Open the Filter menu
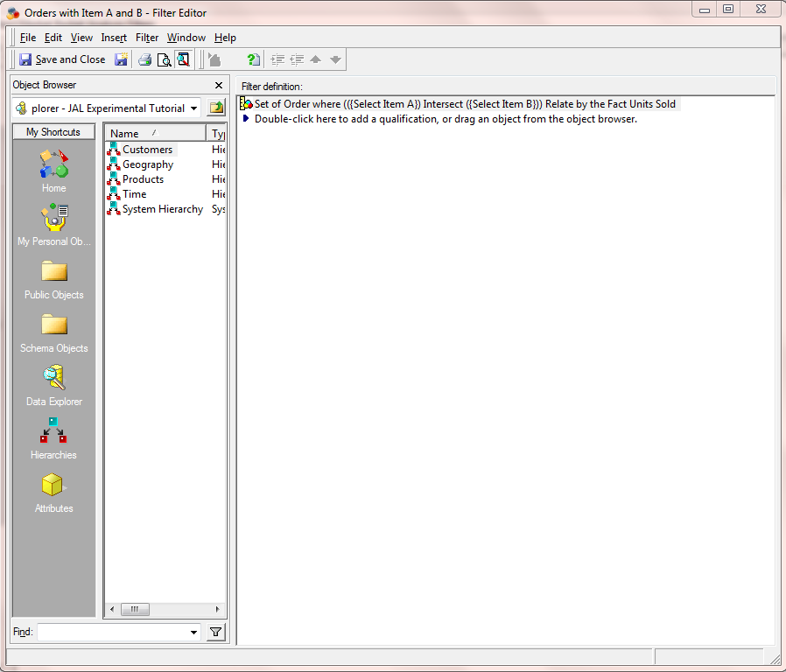 (146, 38)
